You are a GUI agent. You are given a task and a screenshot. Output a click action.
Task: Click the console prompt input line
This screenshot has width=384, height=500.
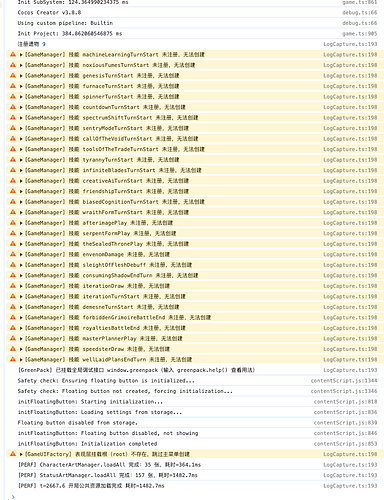click(x=197, y=497)
